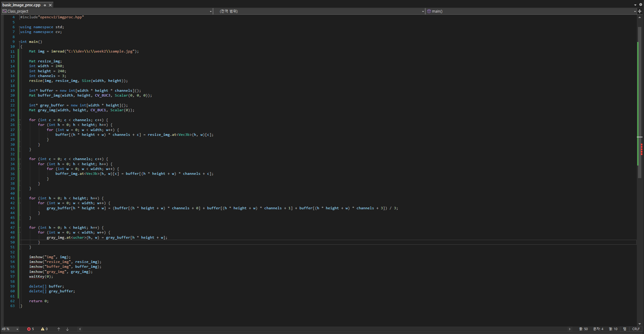The image size is (644, 334).
Task: Close the basic_image_proc.cpp tab
Action: tap(50, 5)
